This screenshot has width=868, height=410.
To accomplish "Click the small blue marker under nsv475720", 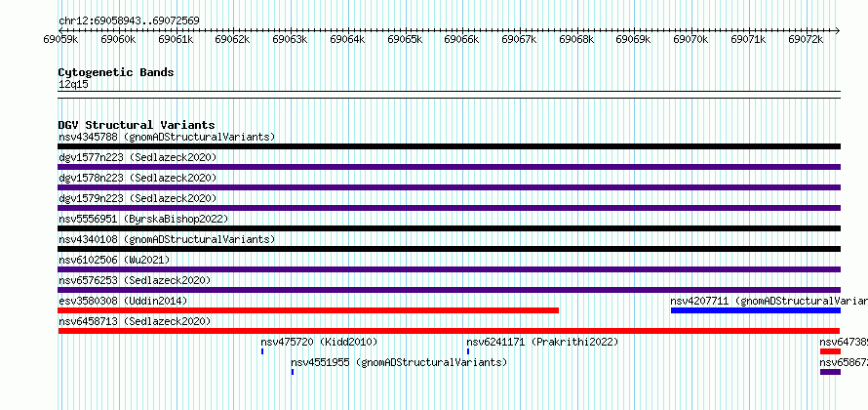I will click(262, 351).
